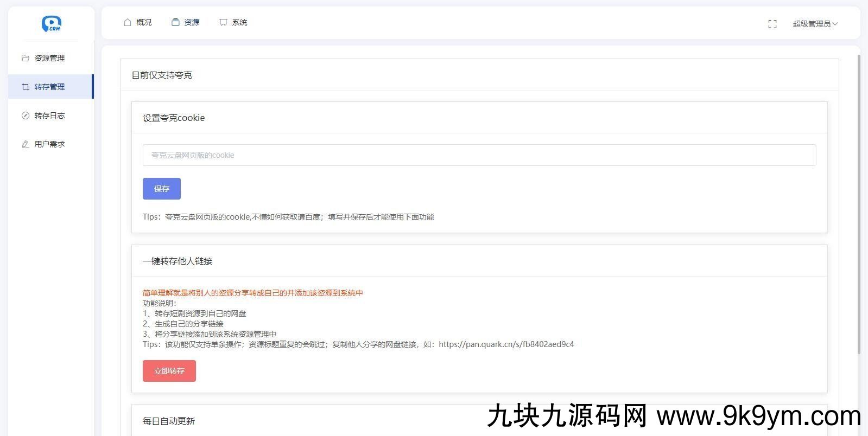The height and width of the screenshot is (436, 868).
Task: Click the 设置夸克cookie card title
Action: coord(174,118)
